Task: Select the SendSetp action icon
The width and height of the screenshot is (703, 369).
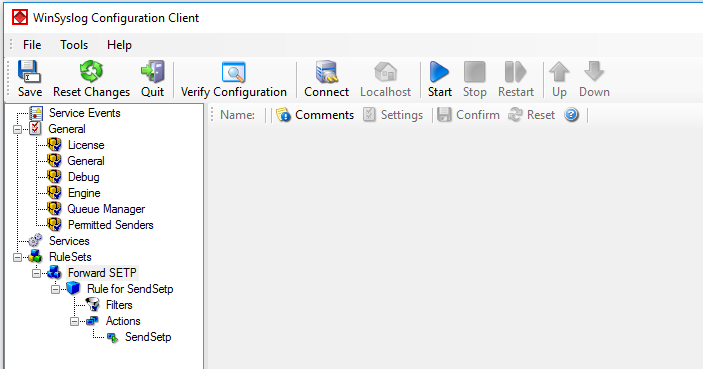Action: [113, 338]
